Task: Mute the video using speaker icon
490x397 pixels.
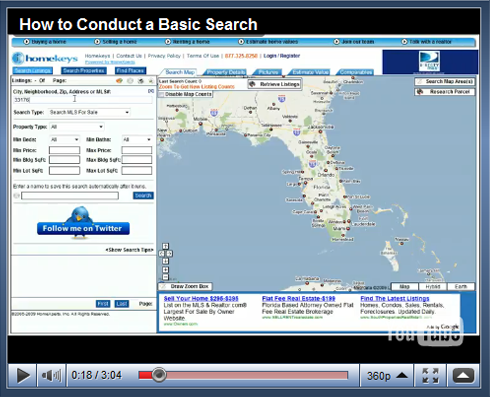Action: [x=51, y=376]
